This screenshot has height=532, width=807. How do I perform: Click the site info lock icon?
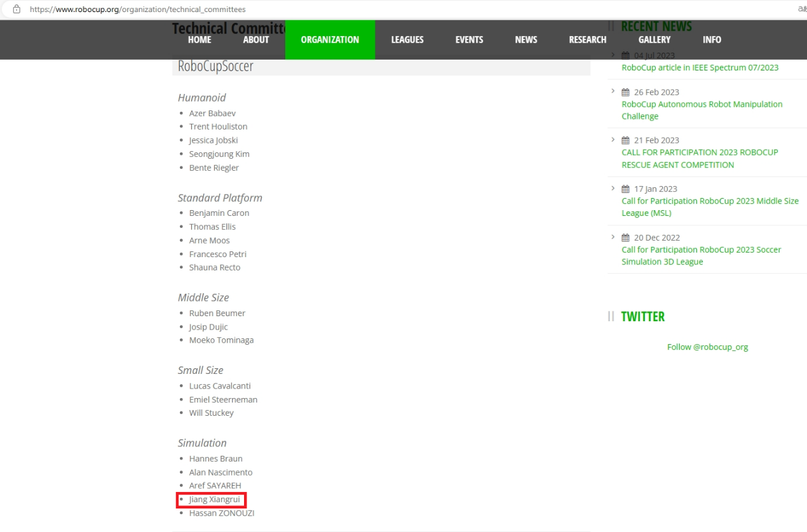tap(17, 10)
